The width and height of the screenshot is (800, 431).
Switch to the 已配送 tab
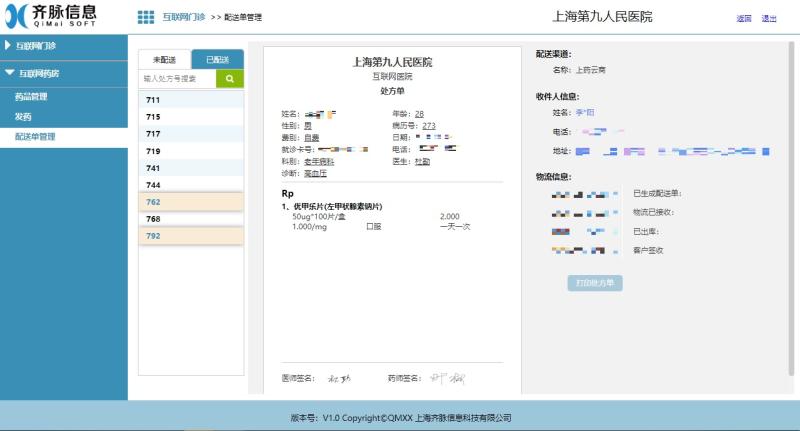coord(217,60)
